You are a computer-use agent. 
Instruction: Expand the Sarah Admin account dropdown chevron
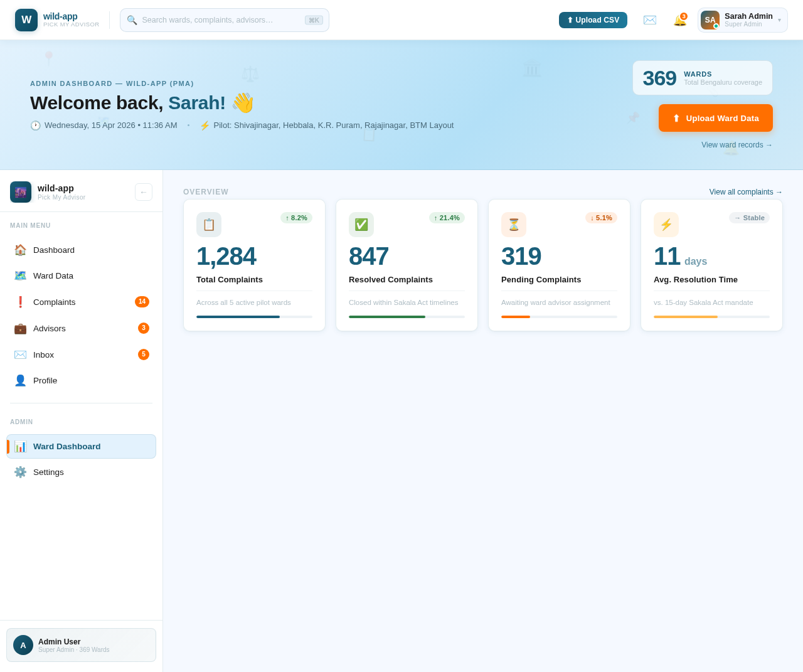pos(779,20)
